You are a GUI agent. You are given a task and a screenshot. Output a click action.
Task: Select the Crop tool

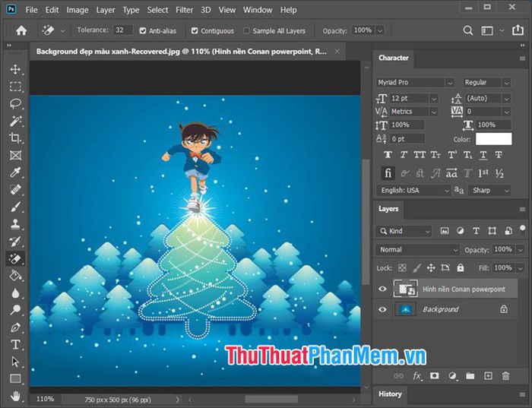click(15, 138)
